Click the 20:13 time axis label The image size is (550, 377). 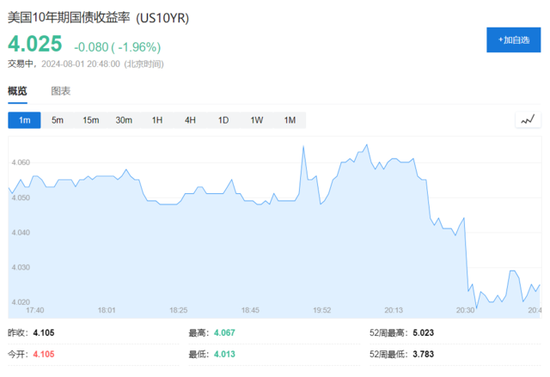pyautogui.click(x=394, y=310)
